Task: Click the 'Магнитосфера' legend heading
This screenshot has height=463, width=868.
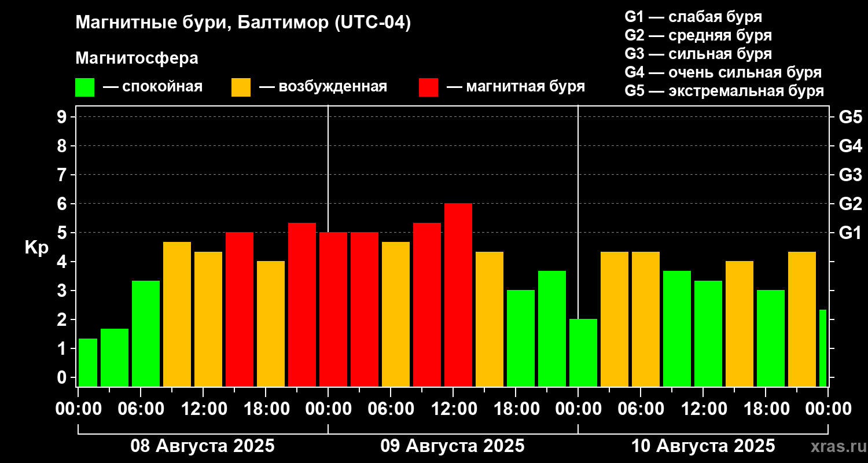Action: click(137, 58)
